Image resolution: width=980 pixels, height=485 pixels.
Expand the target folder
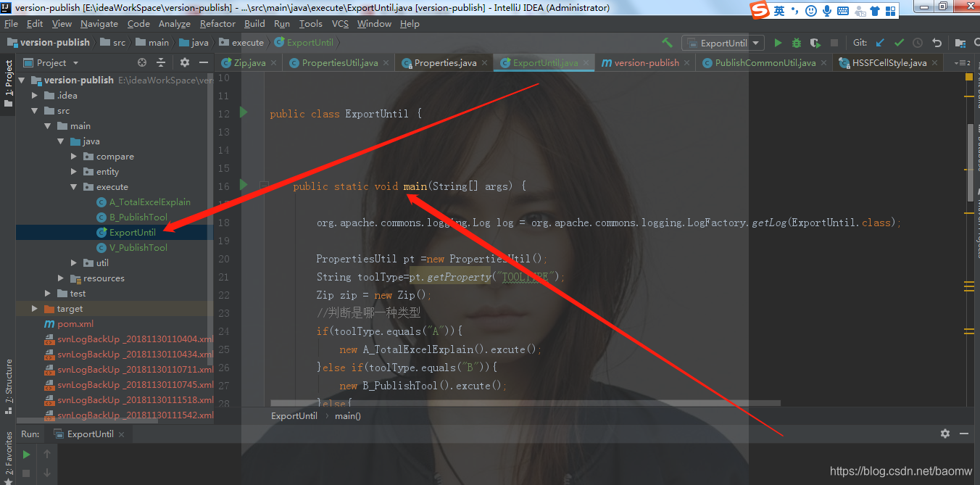[x=35, y=308]
